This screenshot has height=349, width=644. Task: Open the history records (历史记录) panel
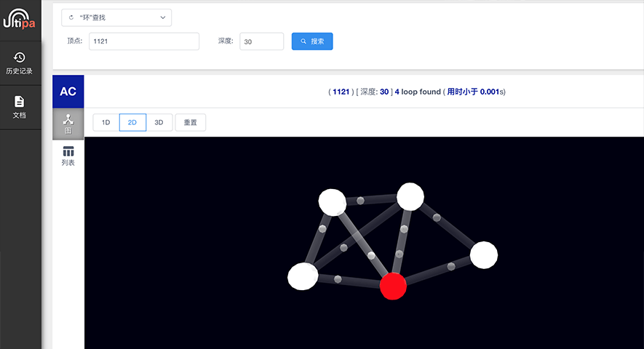pyautogui.click(x=20, y=63)
